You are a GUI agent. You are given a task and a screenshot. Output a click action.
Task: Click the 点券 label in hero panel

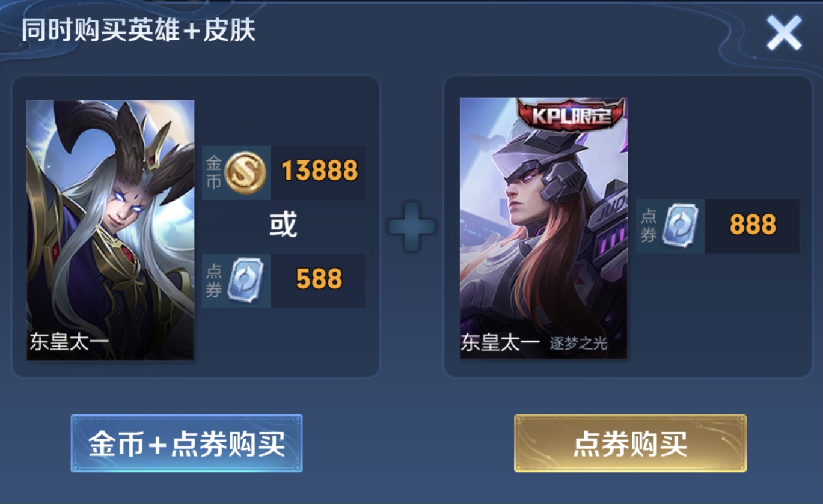point(213,280)
